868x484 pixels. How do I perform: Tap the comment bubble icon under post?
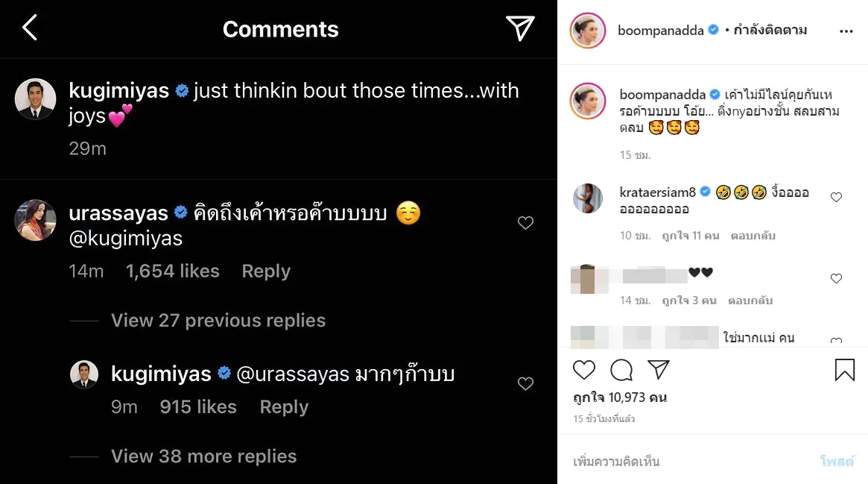tap(621, 370)
